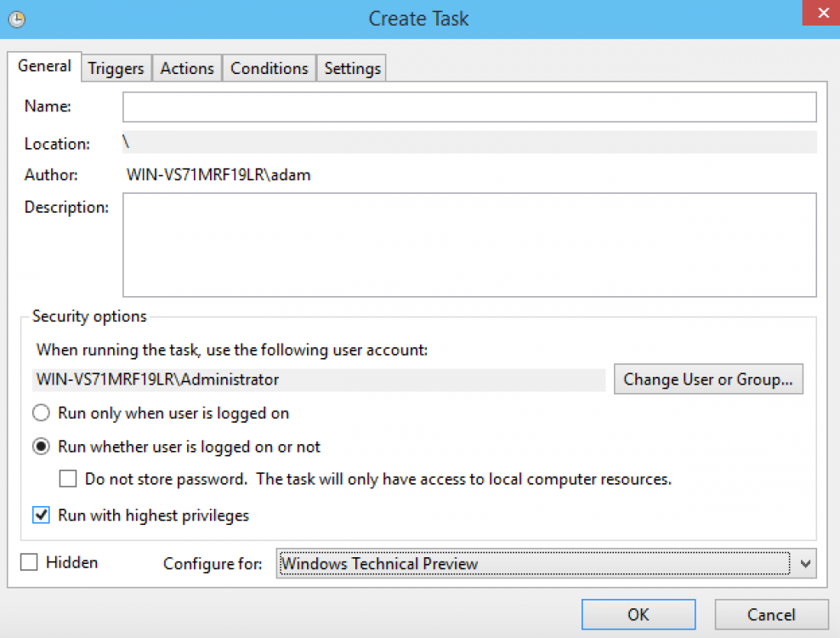
Task: Close the Create Task dialog
Action: click(x=818, y=13)
